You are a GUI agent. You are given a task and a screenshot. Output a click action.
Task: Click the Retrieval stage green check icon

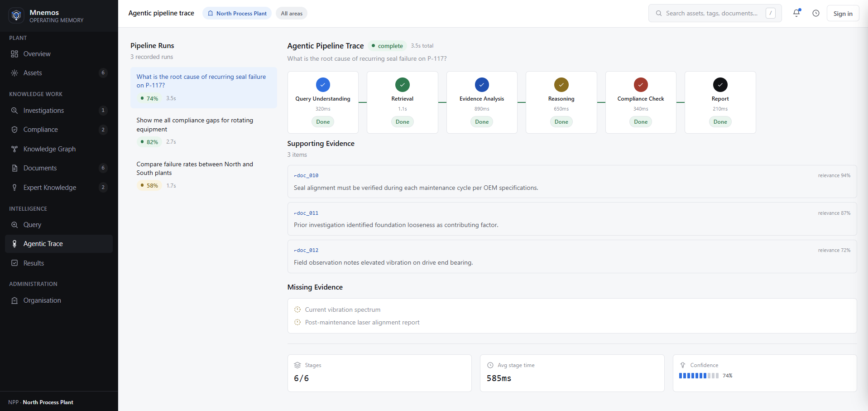click(x=403, y=85)
